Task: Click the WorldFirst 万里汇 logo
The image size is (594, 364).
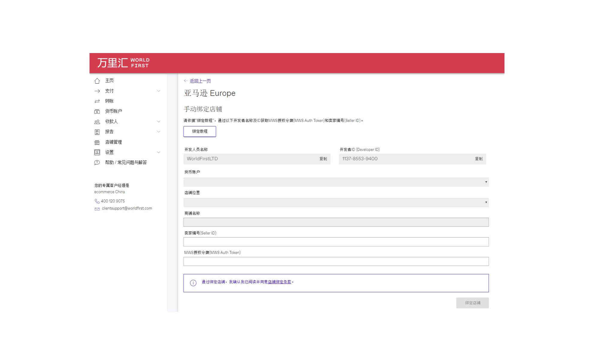Action: point(123,63)
